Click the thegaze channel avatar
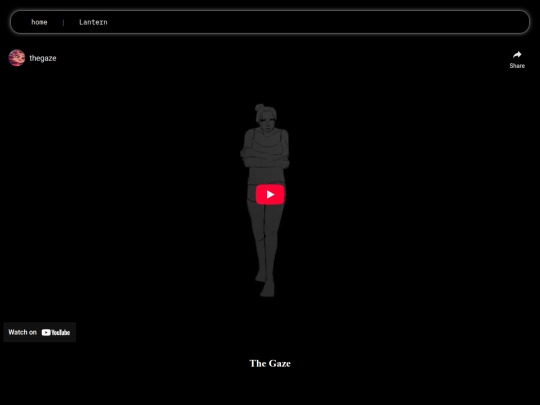Screen dimensions: 540x405 pyautogui.click(x=17, y=58)
